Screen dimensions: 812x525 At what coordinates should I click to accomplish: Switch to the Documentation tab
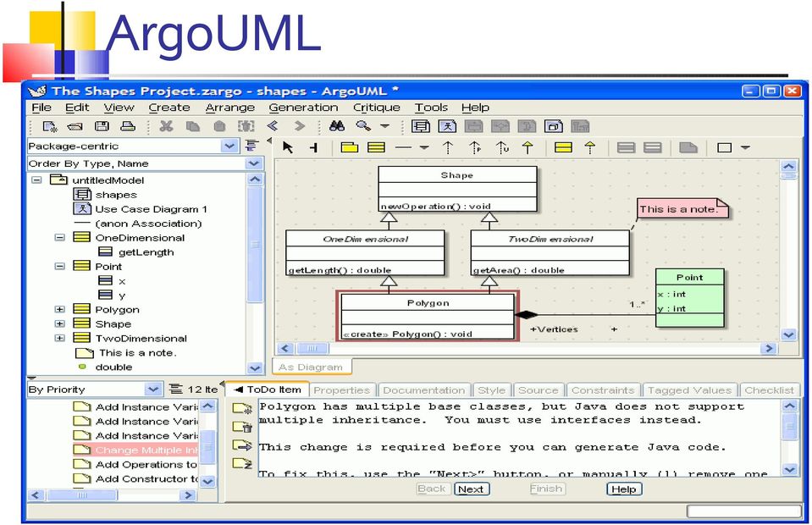pyautogui.click(x=424, y=390)
